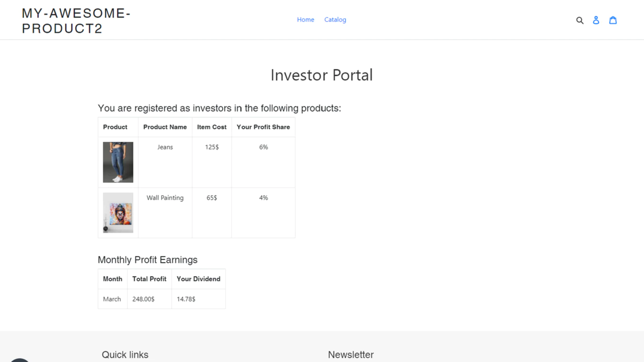Click the Wall Painting name cell
The height and width of the screenshot is (362, 644).
click(x=165, y=198)
